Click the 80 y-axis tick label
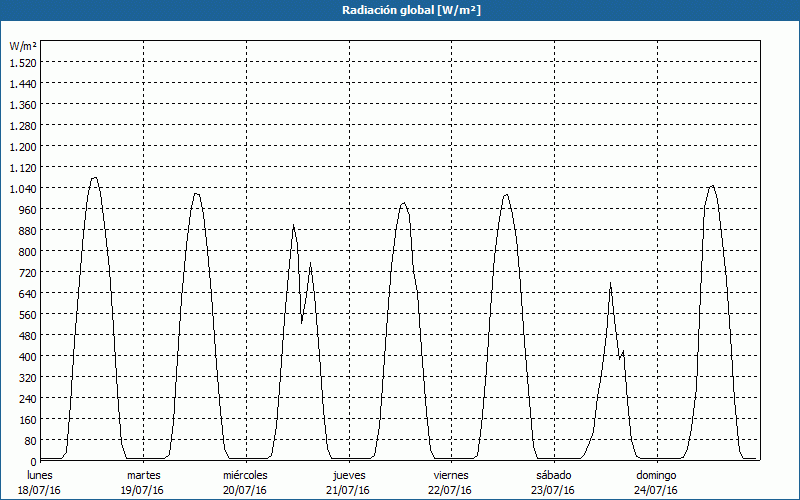Screen dimensions: 800x500 tap(29, 440)
